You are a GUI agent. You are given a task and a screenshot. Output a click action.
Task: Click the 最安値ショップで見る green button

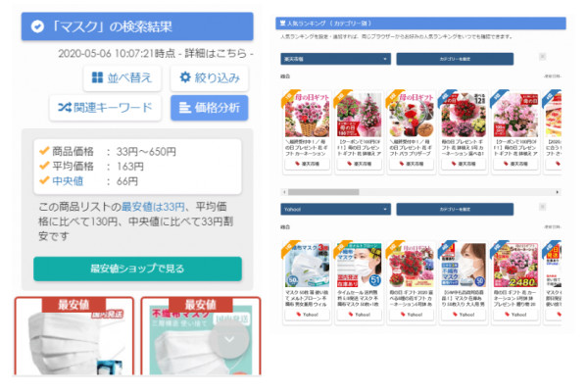click(137, 269)
